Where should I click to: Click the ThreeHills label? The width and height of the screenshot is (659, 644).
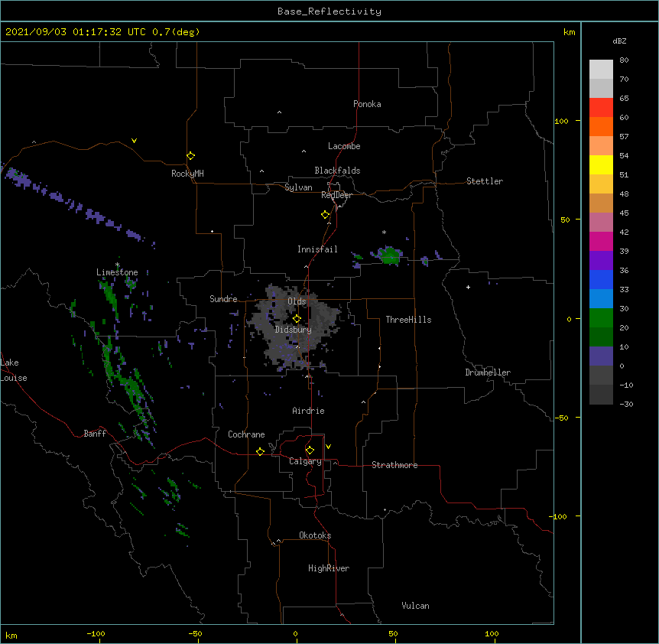408,320
